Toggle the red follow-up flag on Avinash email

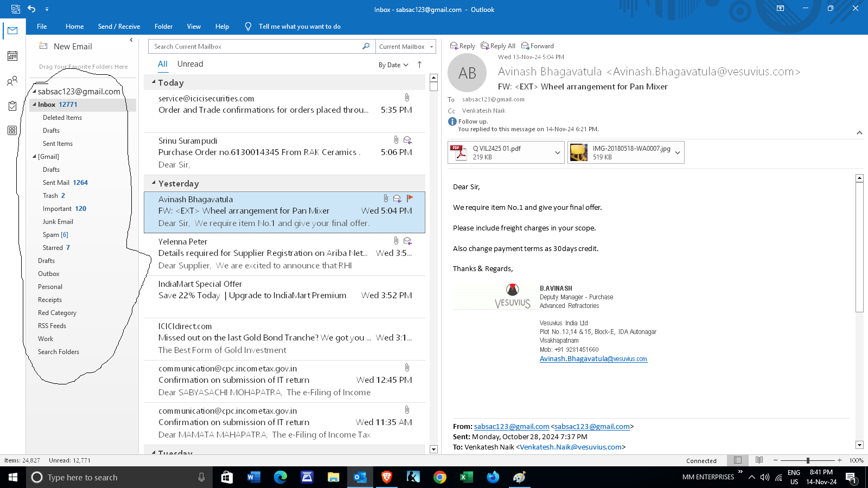[410, 198]
